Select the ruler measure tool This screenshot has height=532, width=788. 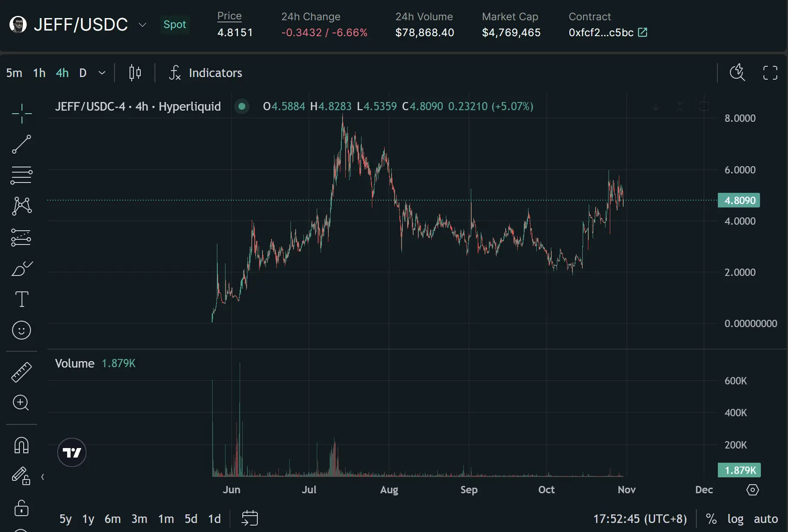click(22, 372)
